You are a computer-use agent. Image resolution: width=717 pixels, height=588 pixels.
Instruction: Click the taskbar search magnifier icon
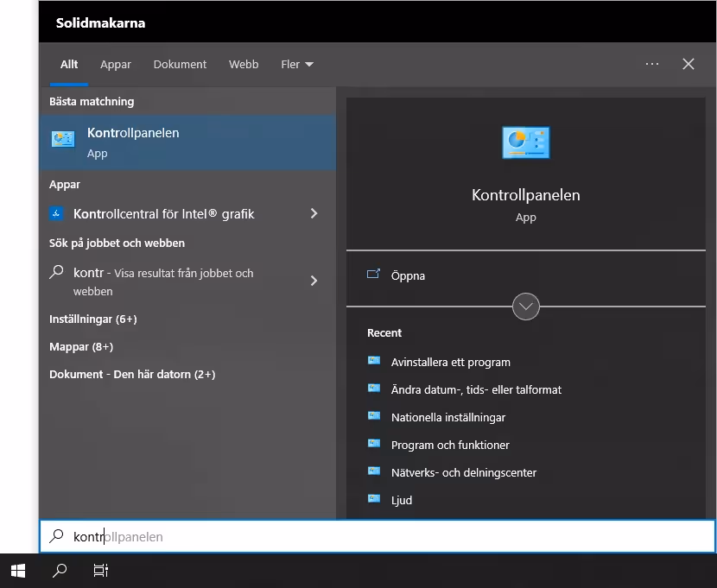pos(60,571)
